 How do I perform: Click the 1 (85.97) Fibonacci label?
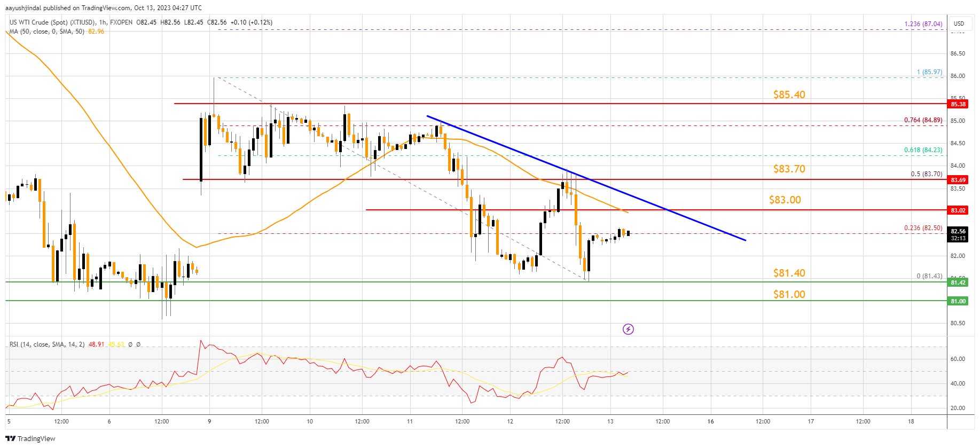(930, 72)
